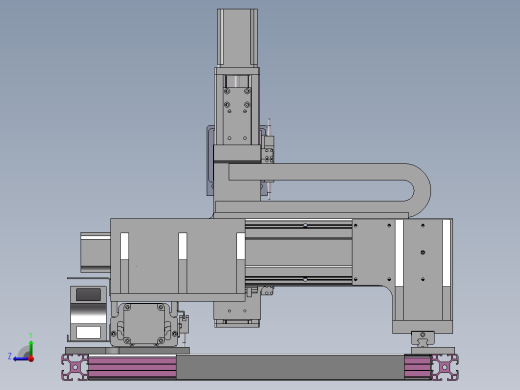Image resolution: width=520 pixels, height=390 pixels.
Task: Select the tall motor atop the vertical axis
Action: pyautogui.click(x=237, y=37)
